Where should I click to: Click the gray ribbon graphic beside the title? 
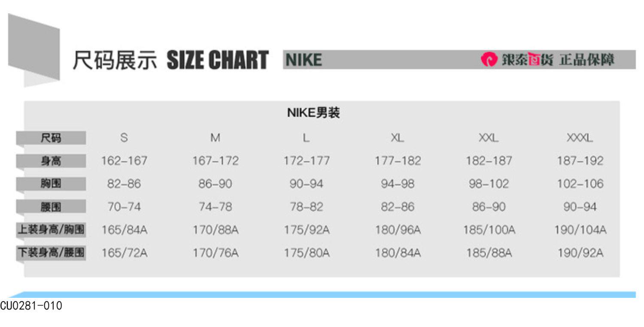[34, 49]
